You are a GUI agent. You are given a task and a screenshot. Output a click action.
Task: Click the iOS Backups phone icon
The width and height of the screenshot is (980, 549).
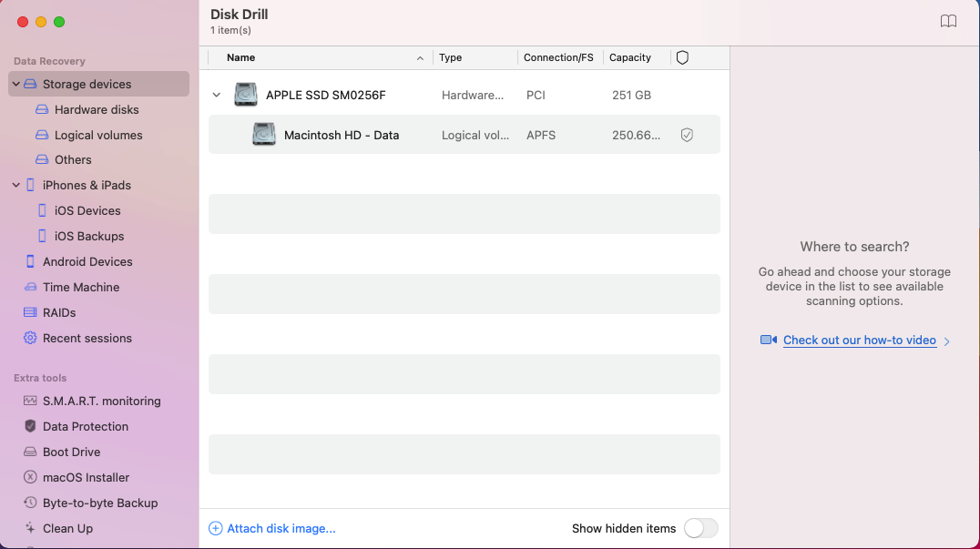click(x=42, y=236)
